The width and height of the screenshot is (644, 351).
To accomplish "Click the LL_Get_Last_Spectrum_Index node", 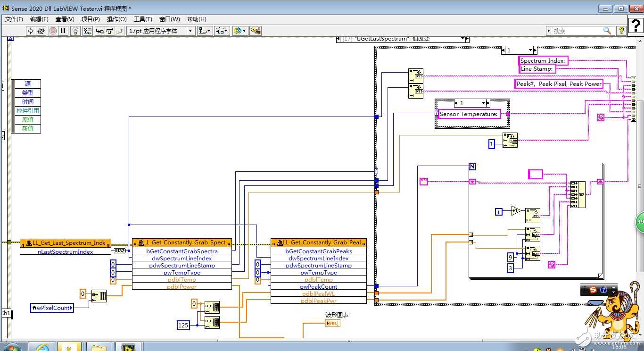I will coord(66,242).
